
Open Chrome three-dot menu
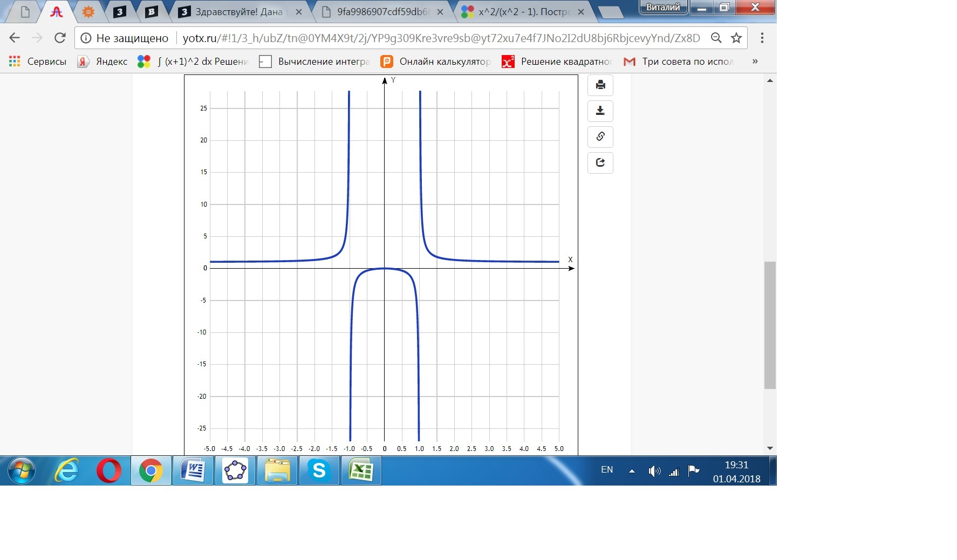coord(762,38)
